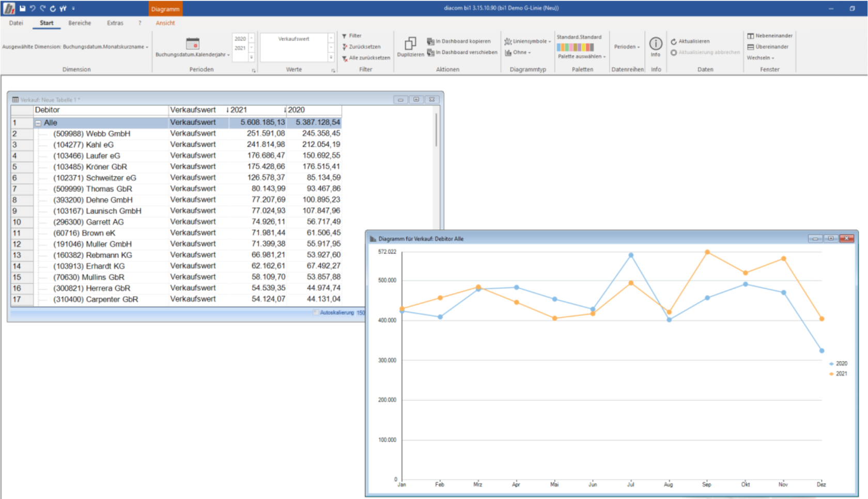Viewport: 868px width, 499px height.
Task: Click Zurücksetzen filter reset
Action: pyautogui.click(x=361, y=46)
